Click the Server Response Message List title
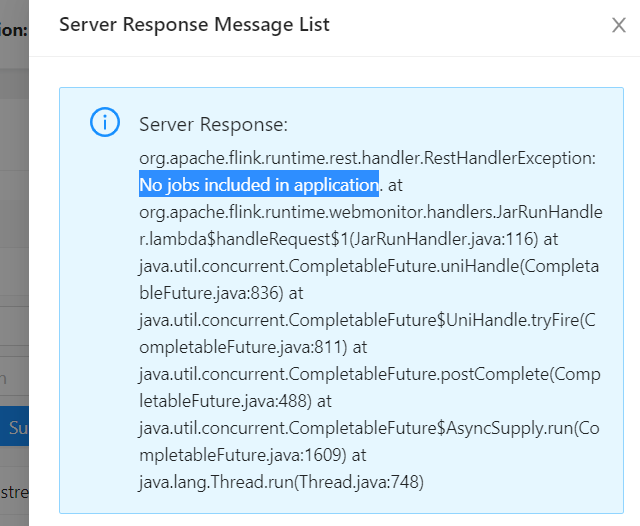Image resolution: width=640 pixels, height=526 pixels. 194,24
